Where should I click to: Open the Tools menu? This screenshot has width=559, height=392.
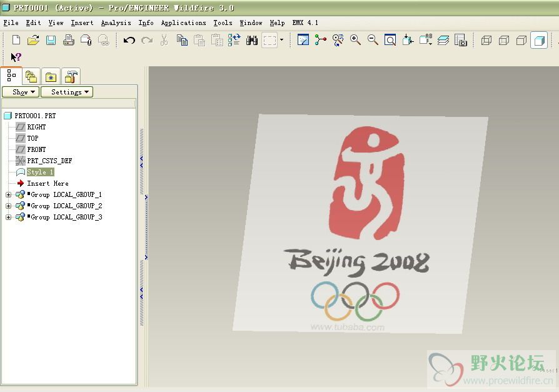223,23
